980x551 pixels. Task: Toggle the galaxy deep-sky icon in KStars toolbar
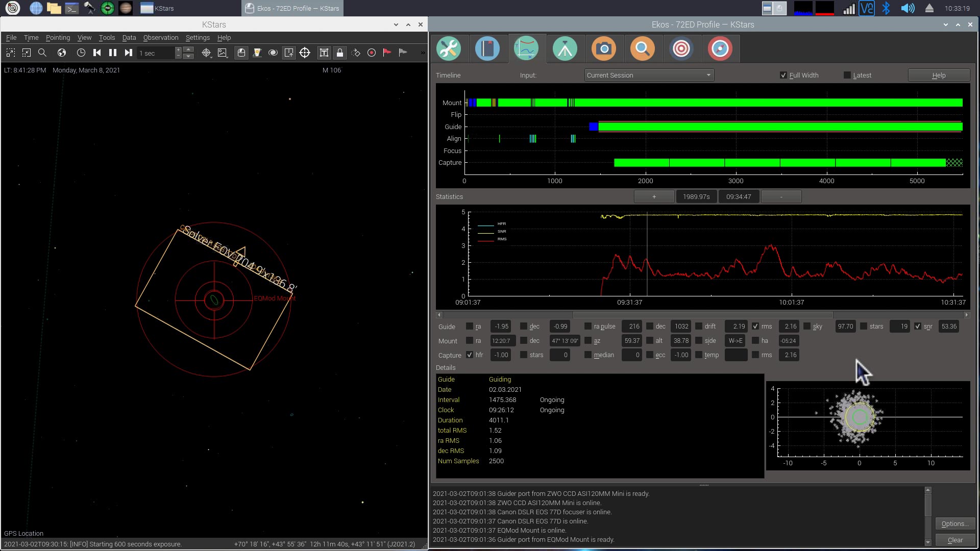[x=273, y=53]
